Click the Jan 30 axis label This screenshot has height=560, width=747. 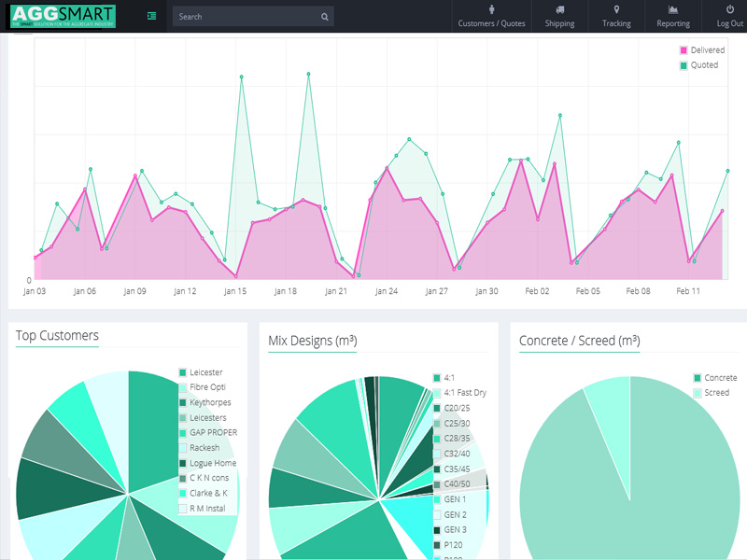coord(486,291)
